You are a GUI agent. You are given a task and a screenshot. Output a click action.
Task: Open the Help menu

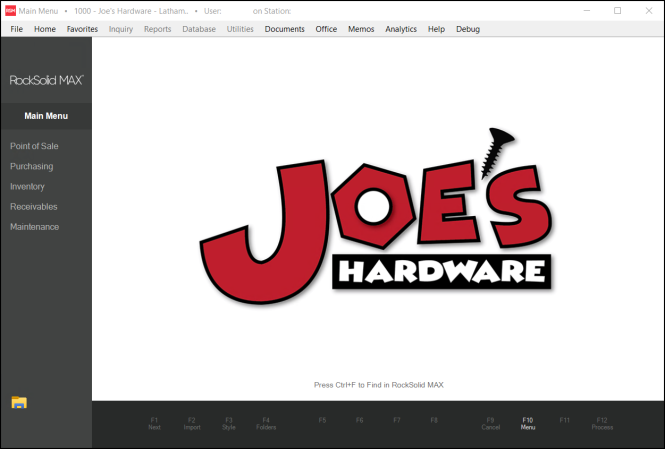click(436, 29)
